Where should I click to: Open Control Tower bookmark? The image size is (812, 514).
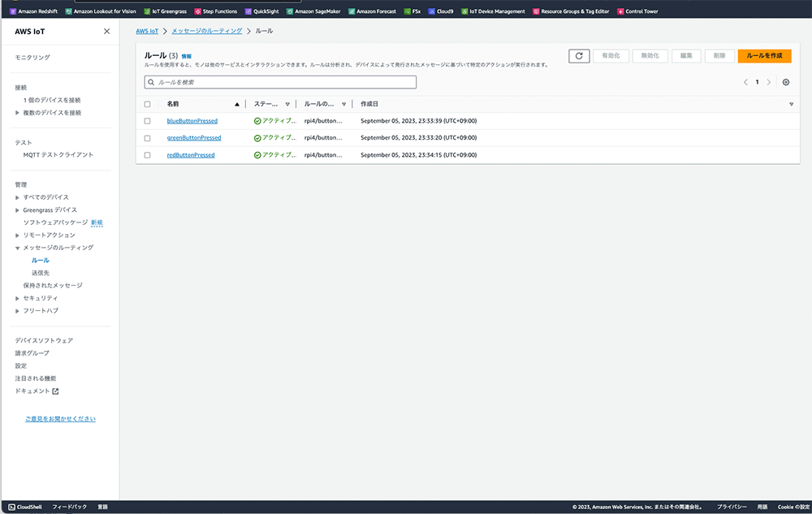[637, 11]
